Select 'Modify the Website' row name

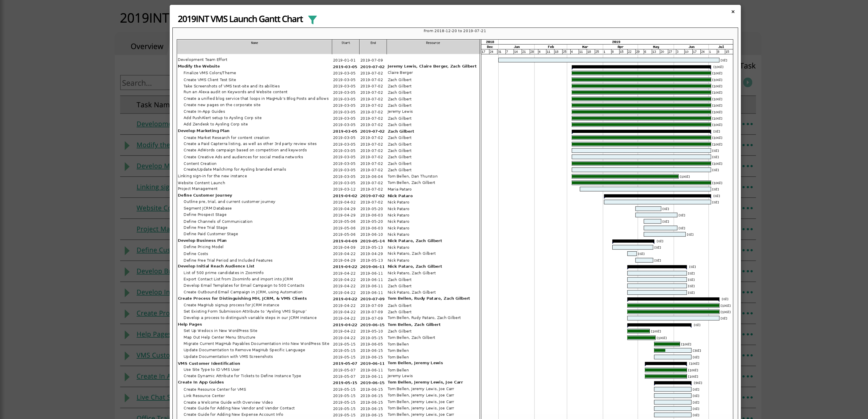[x=199, y=66]
